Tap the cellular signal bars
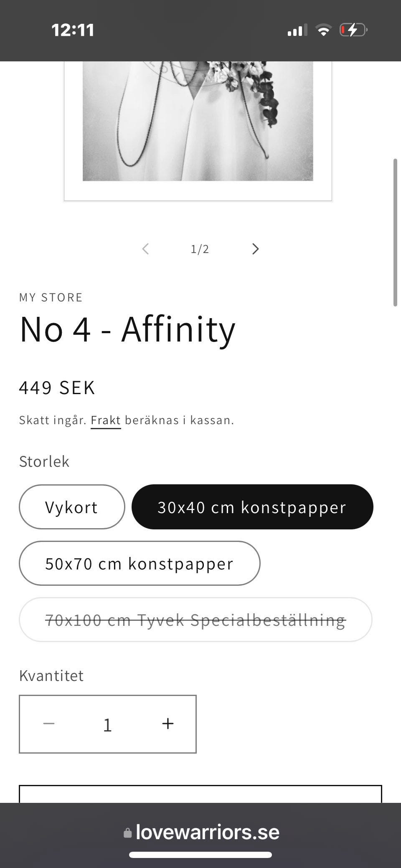 click(x=297, y=30)
